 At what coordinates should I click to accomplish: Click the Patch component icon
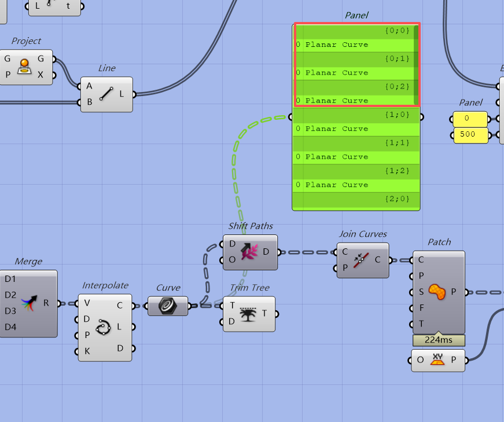pos(439,292)
